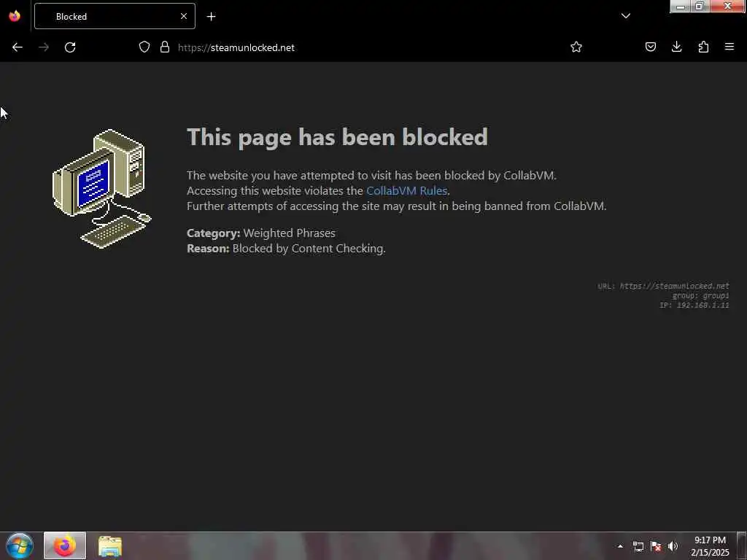Restore down the Firefox window

700,6
